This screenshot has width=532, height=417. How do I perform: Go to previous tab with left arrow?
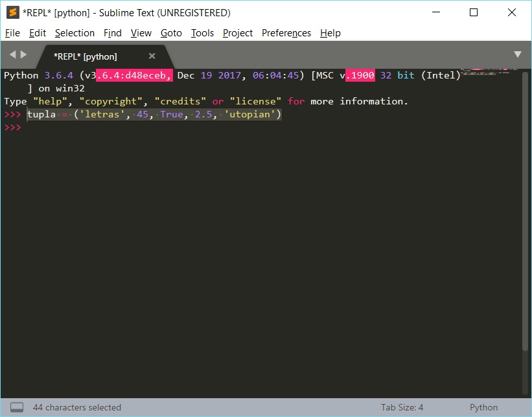point(12,54)
